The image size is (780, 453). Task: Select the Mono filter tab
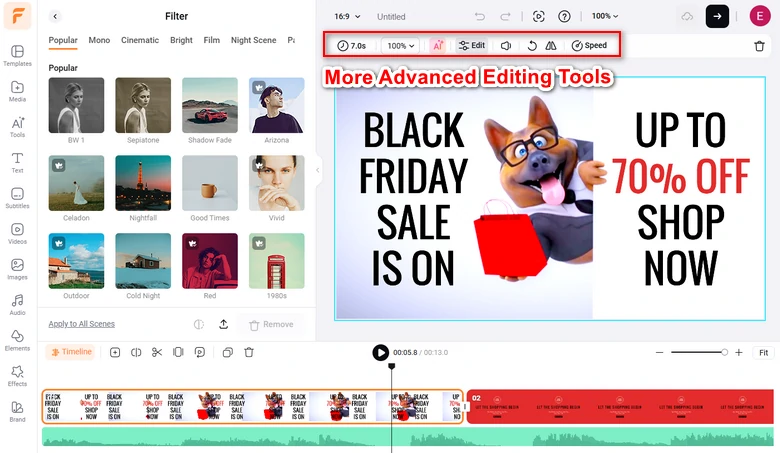click(99, 40)
